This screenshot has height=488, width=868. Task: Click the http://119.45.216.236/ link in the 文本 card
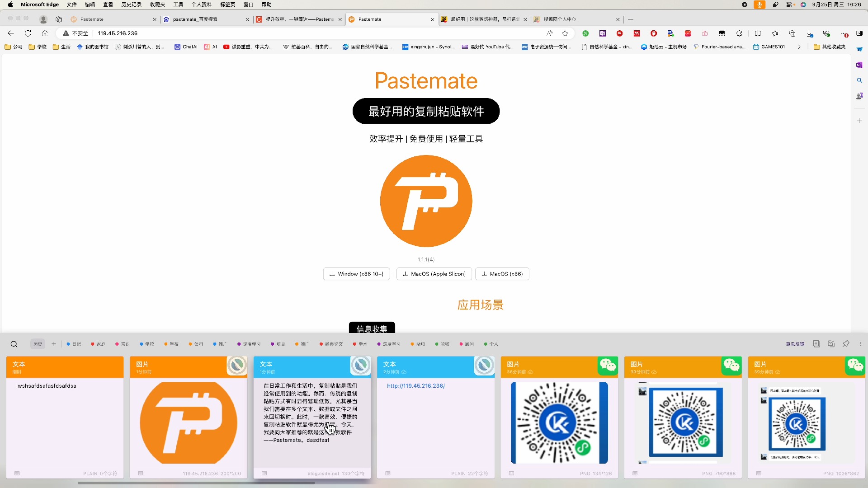tap(416, 386)
